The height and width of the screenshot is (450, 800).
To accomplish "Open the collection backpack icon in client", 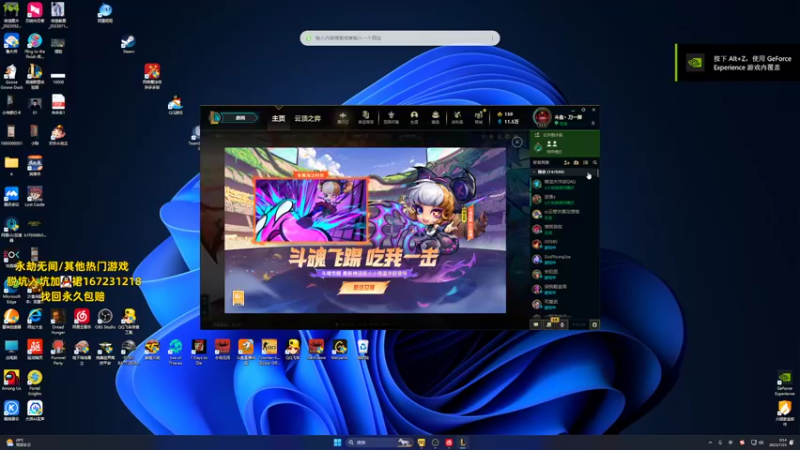I will 435,117.
